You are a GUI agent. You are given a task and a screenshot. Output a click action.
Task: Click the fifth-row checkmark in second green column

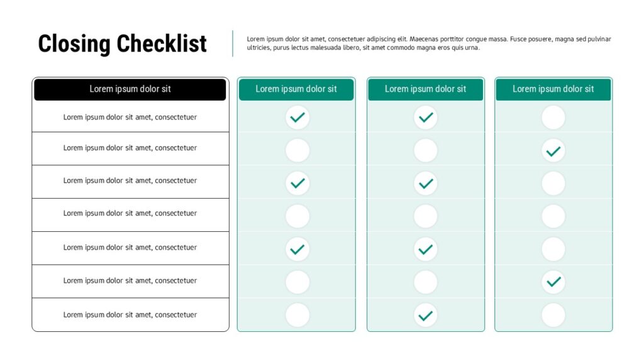pos(426,250)
